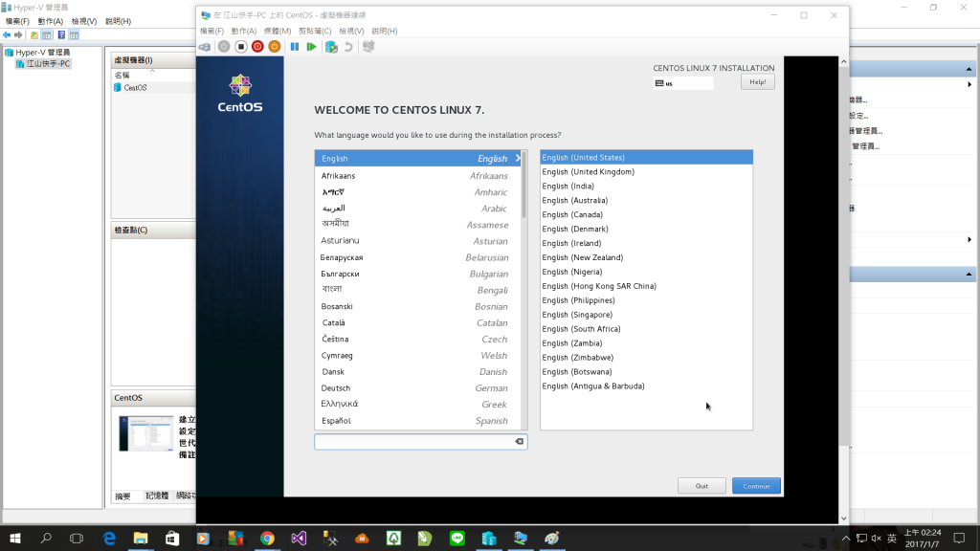Image resolution: width=980 pixels, height=551 pixels.
Task: Click CentOS VM preview thumbnail
Action: click(x=146, y=433)
